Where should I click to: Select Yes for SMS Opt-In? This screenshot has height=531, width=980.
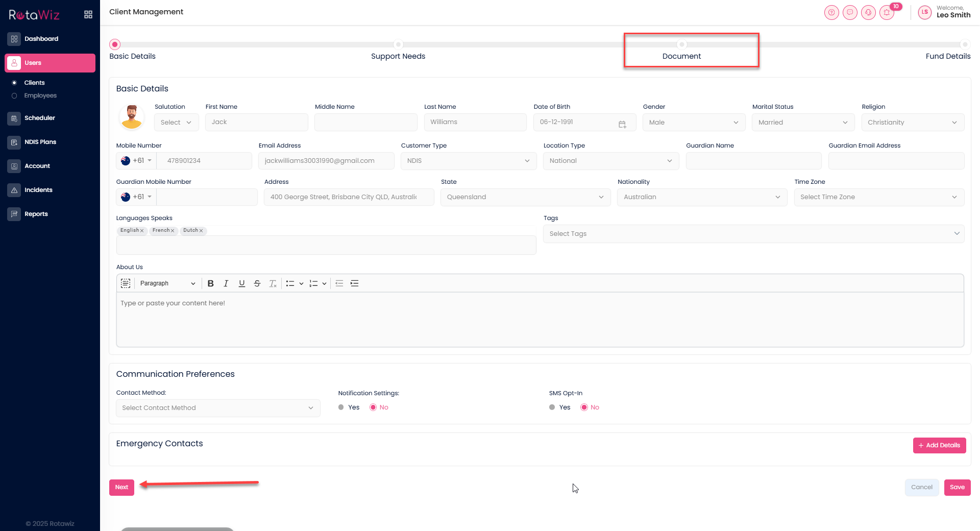pyautogui.click(x=552, y=407)
